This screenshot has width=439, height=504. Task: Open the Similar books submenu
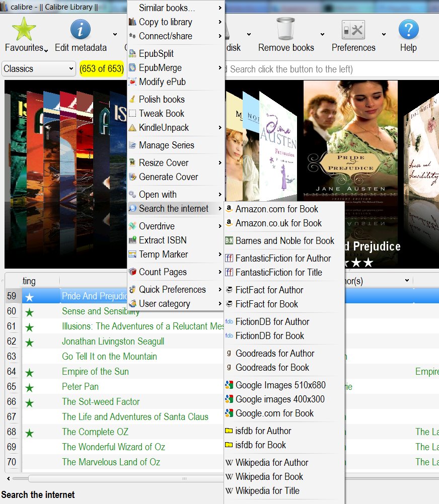click(x=176, y=8)
